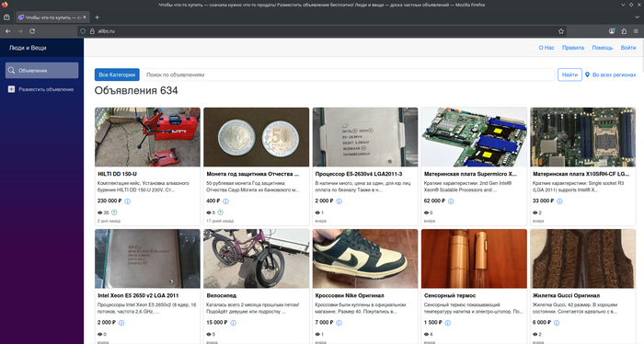Viewport: 644px width, 344px height.
Task: Click the green promotion icon on HILTI listing
Action: click(114, 212)
